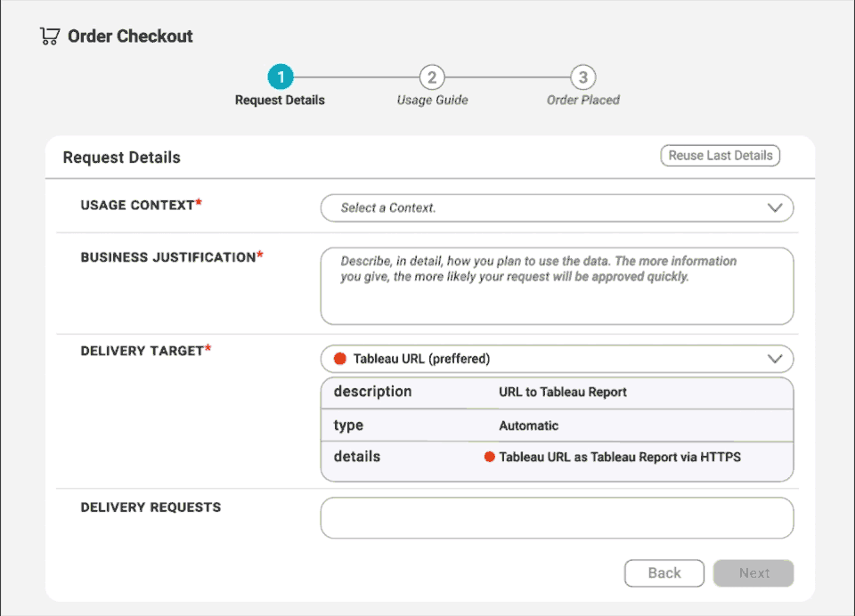Click the details row showing HTTPS delivery

(x=557, y=456)
